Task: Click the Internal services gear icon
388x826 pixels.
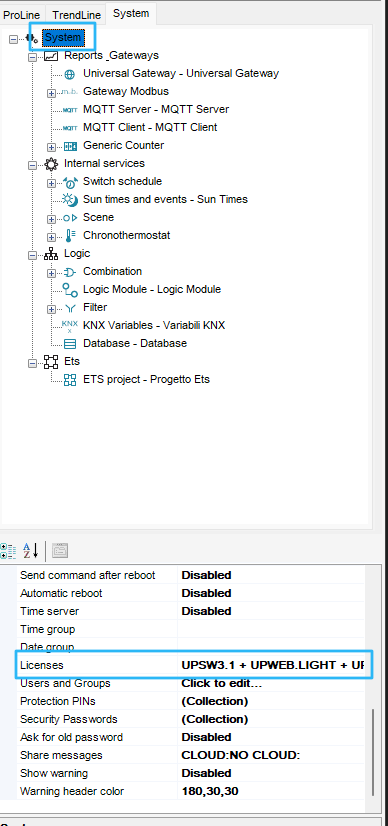Action: [51, 164]
